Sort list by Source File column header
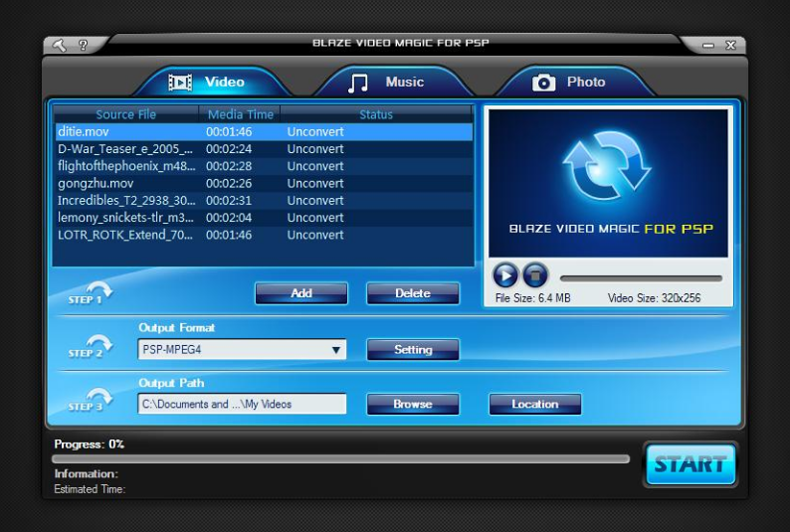790x532 pixels. click(x=125, y=114)
